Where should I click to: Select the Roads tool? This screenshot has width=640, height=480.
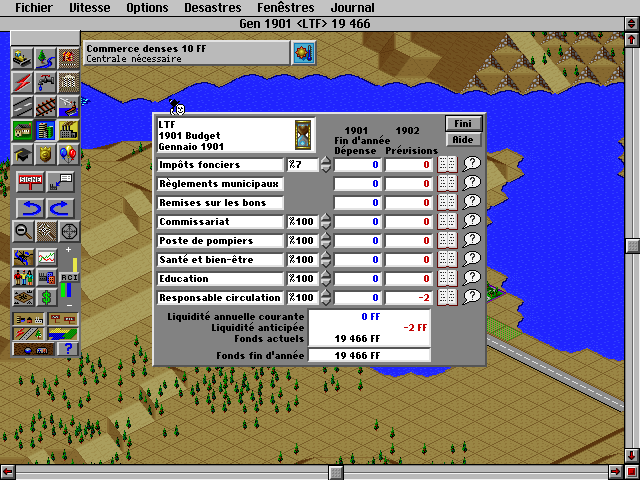click(x=22, y=106)
